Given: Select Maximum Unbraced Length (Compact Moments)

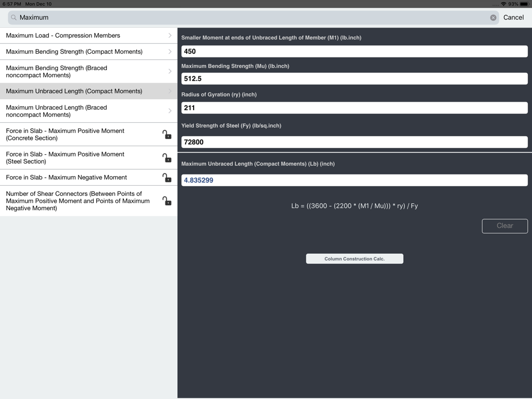Looking at the screenshot, I should 88,91.
